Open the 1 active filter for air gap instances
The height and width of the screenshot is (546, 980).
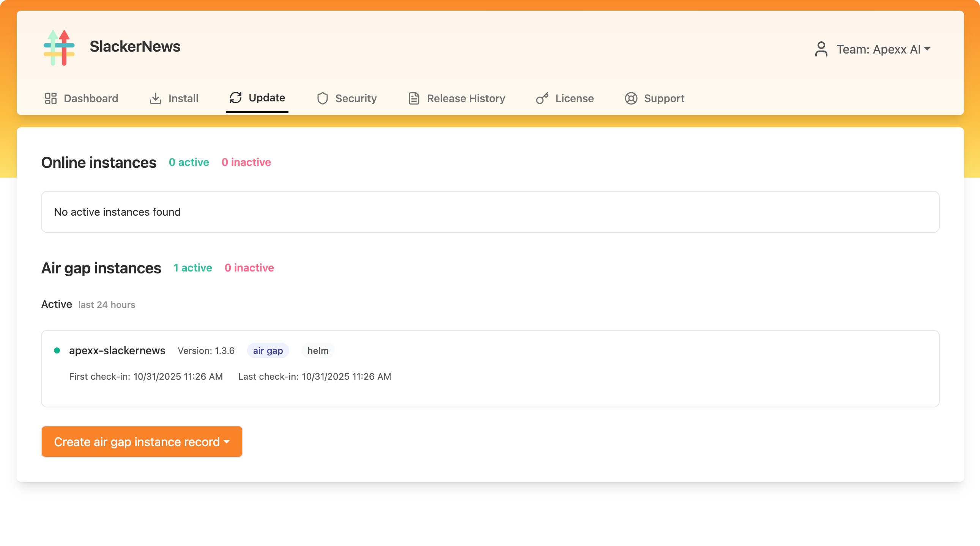pyautogui.click(x=192, y=268)
